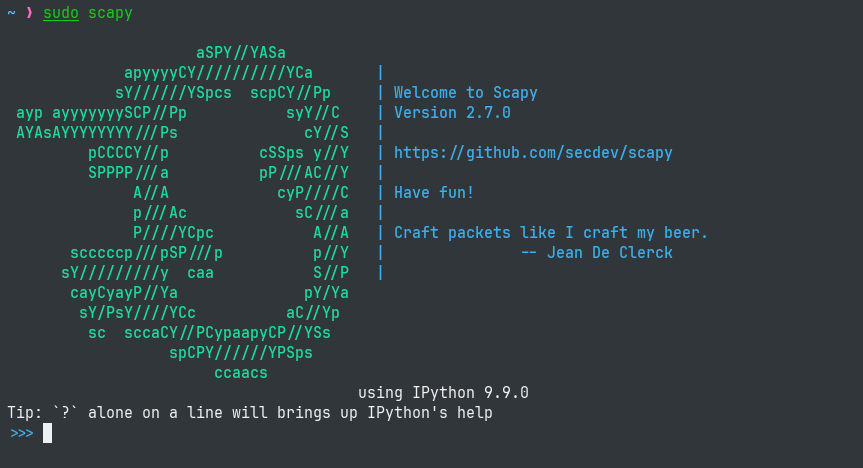Click 'AYAsAYYYYYYYY///Ps' logo text
The width and height of the screenshot is (863, 468).
(97, 133)
